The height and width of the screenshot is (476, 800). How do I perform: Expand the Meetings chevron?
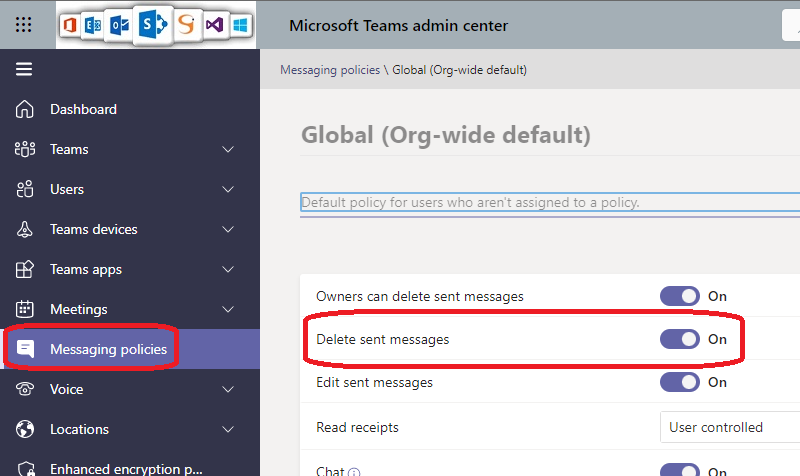[228, 310]
